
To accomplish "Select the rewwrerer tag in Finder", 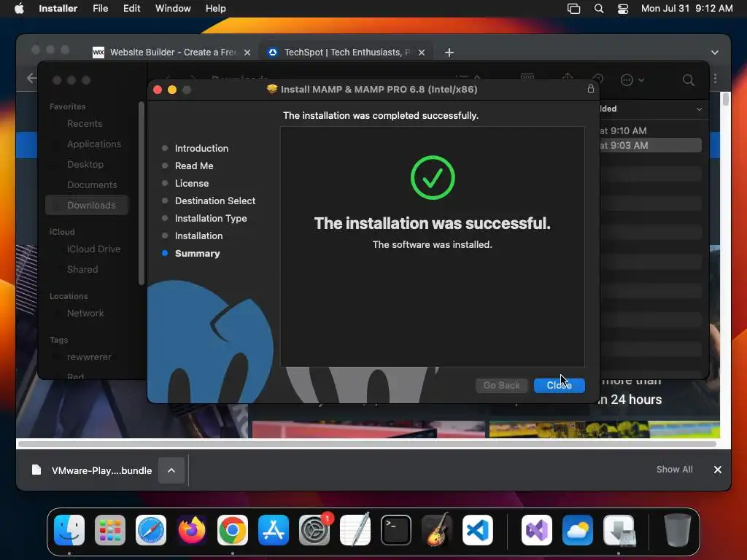I will [88, 357].
